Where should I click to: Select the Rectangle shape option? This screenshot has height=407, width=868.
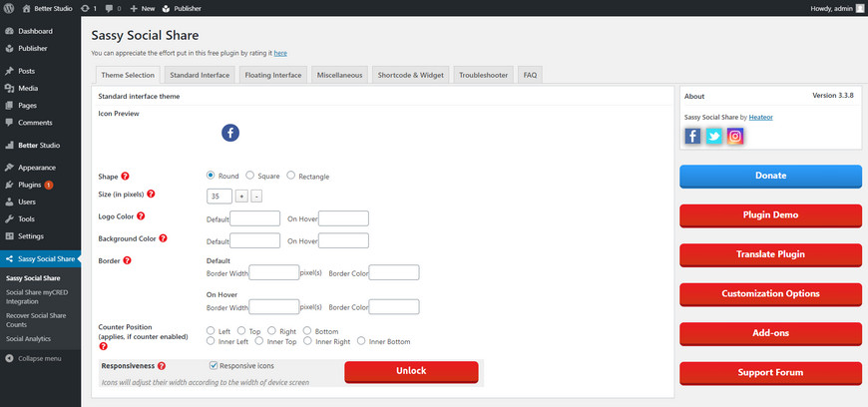pos(290,175)
